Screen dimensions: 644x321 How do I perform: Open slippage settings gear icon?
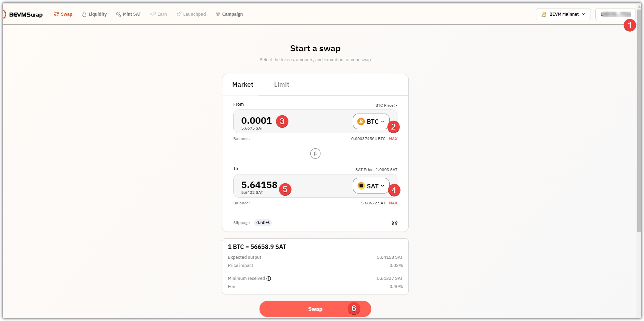pos(394,223)
